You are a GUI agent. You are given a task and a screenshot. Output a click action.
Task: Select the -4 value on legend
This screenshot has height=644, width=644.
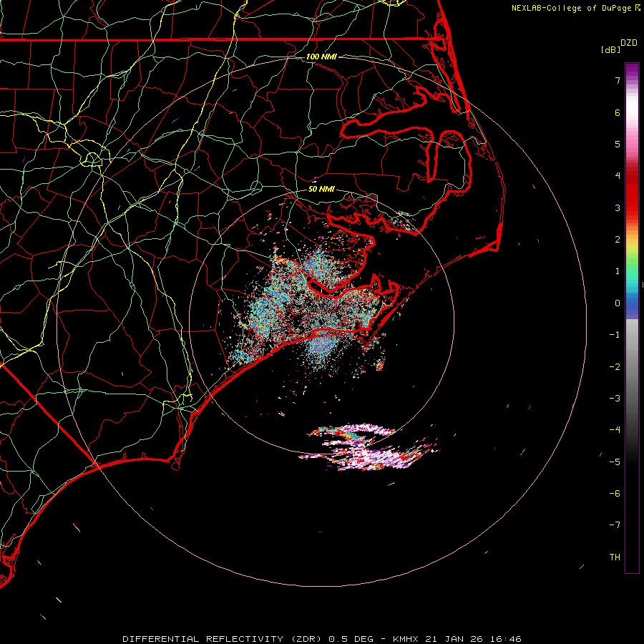(615, 430)
